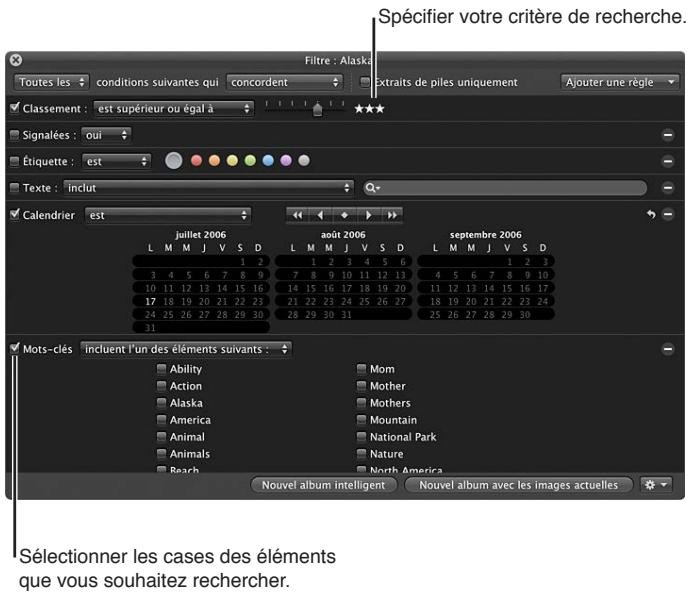Select day 15 in août 2006 calendar
The width and height of the screenshot is (689, 592).
[x=311, y=288]
